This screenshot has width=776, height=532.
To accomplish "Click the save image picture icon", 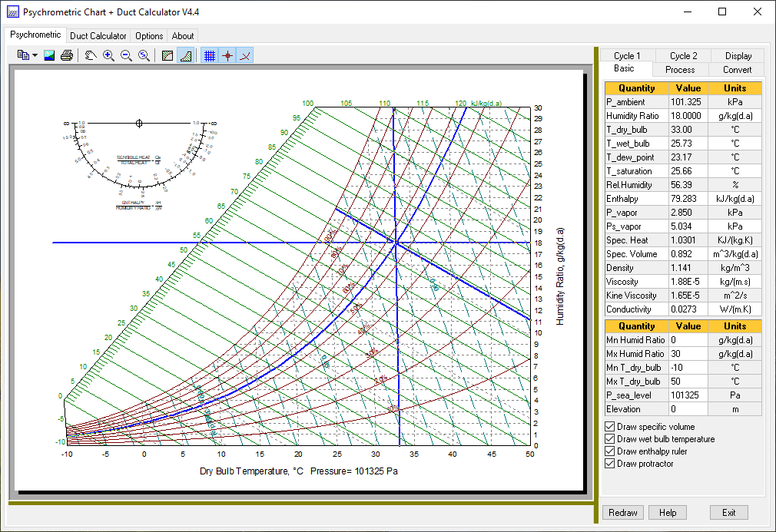I will tap(49, 55).
